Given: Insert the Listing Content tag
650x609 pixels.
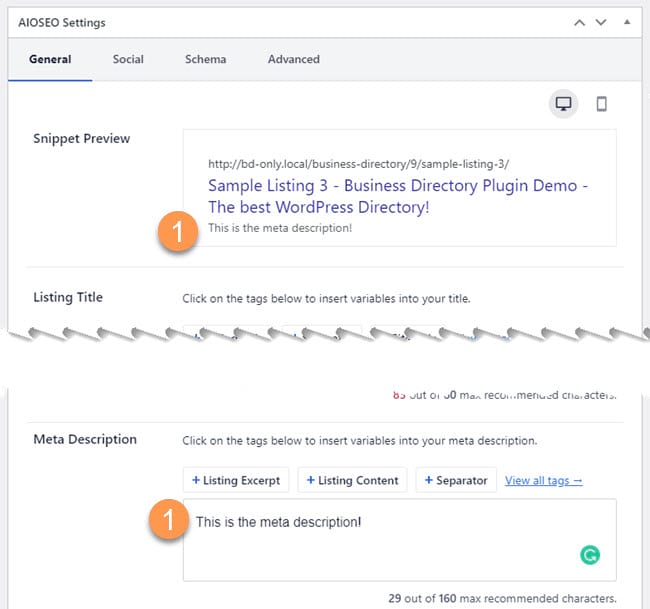Looking at the screenshot, I should 352,480.
